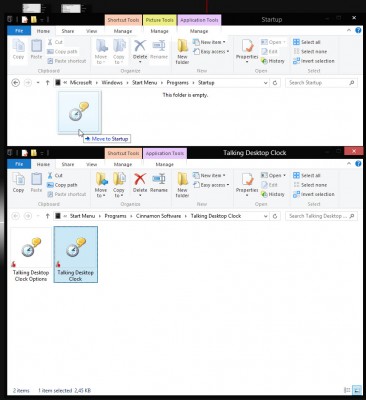This screenshot has width=366, height=400.
Task: Collapse the ribbon in Startup window
Action: 349,30
